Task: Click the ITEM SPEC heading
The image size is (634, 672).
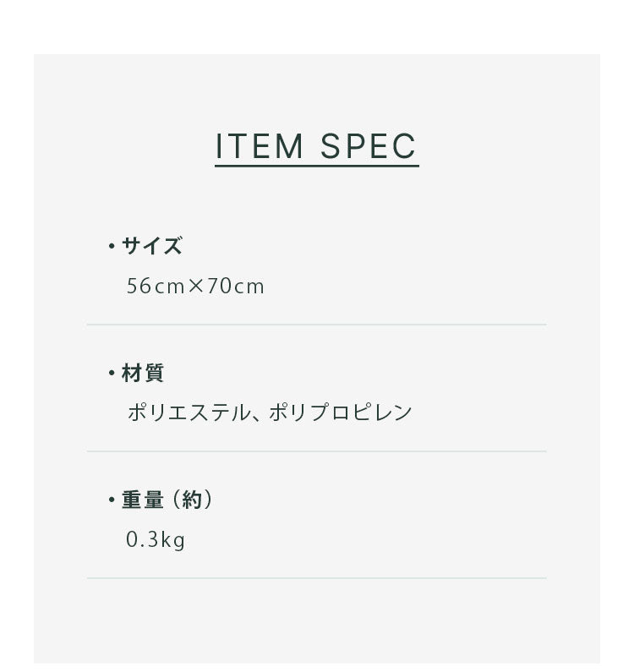Action: click(317, 146)
